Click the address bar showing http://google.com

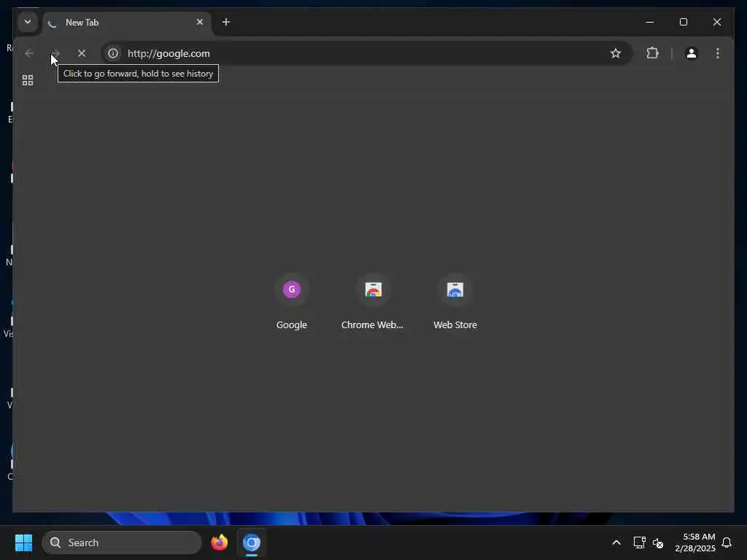click(367, 53)
